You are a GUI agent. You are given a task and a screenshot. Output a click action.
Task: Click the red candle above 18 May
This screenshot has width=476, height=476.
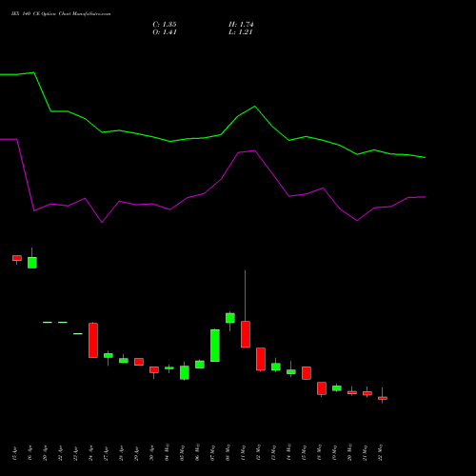322,388
